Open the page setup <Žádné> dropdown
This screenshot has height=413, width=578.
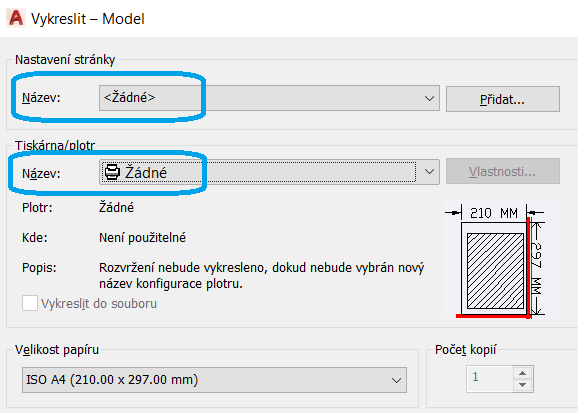pyautogui.click(x=269, y=98)
